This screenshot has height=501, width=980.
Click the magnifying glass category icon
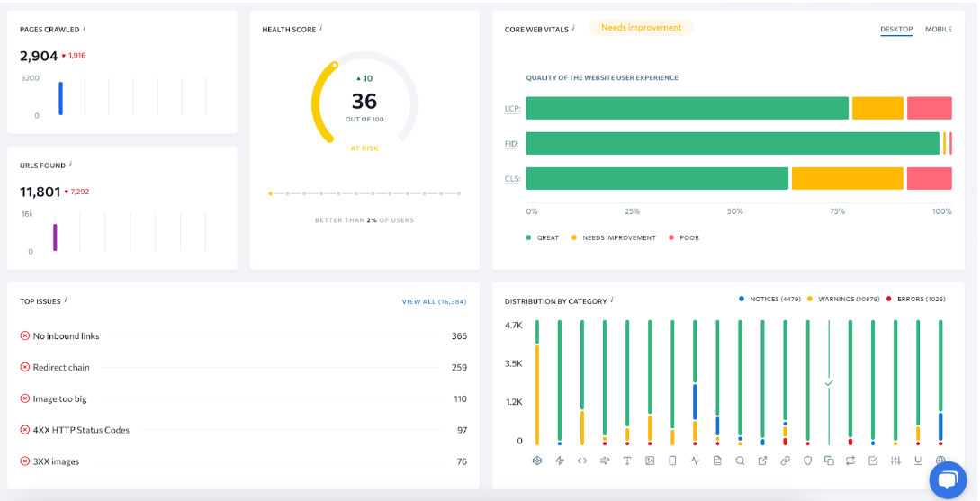(x=740, y=461)
